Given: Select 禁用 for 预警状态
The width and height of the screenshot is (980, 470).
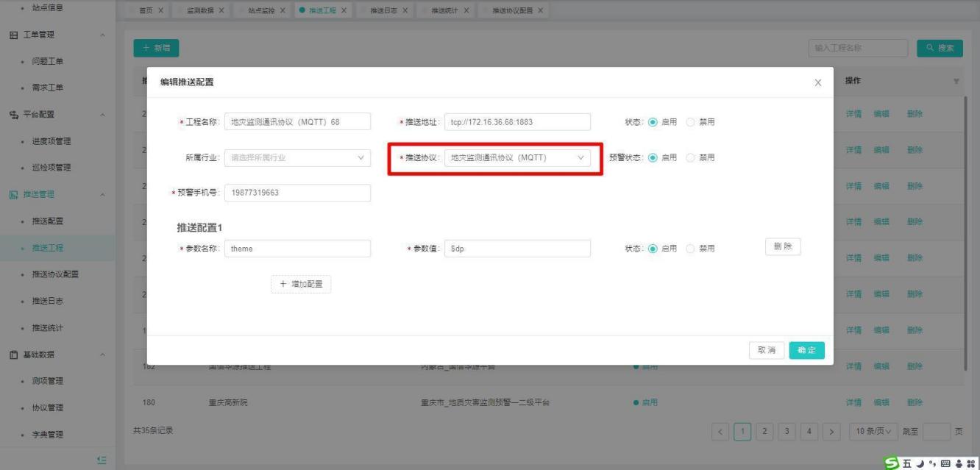Looking at the screenshot, I should pos(690,157).
